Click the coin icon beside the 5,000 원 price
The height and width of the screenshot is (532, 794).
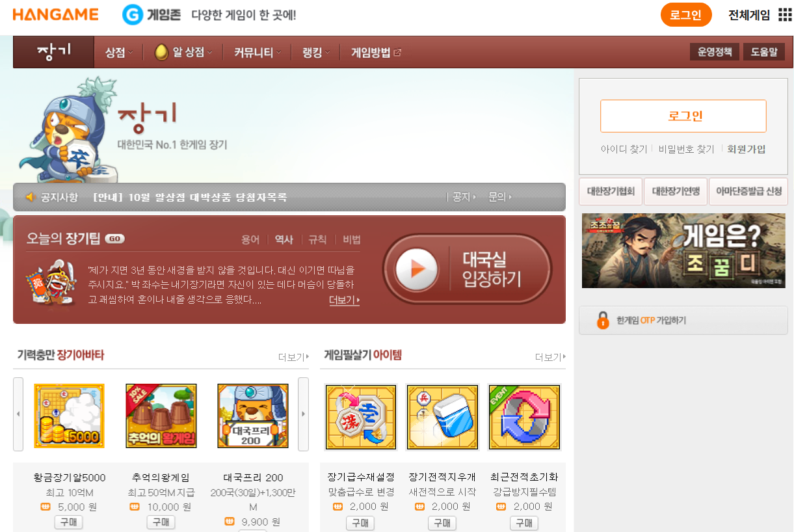pos(45,507)
